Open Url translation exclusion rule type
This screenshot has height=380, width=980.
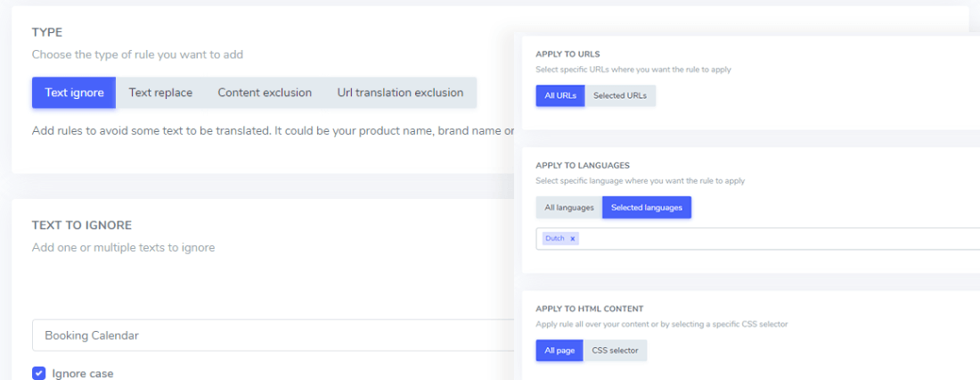tap(400, 93)
